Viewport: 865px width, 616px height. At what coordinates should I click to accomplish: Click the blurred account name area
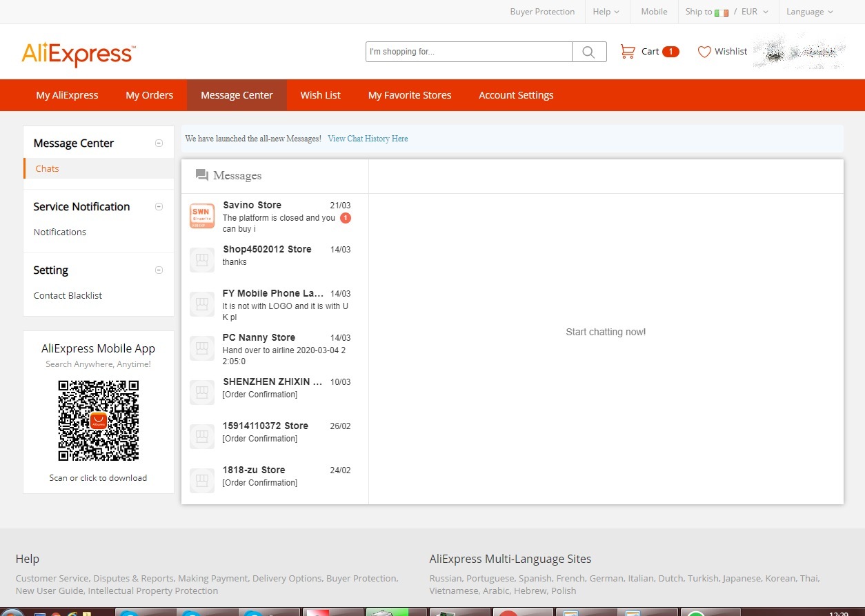click(x=800, y=51)
